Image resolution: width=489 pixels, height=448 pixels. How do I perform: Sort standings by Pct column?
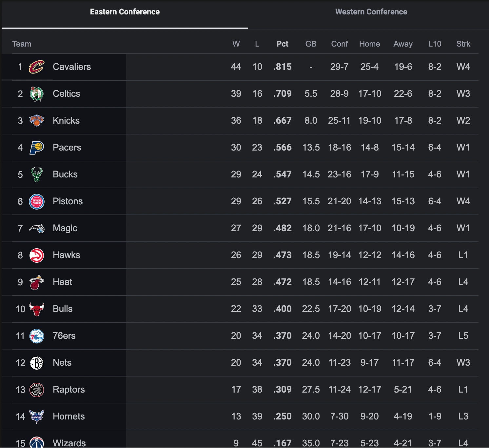(282, 44)
